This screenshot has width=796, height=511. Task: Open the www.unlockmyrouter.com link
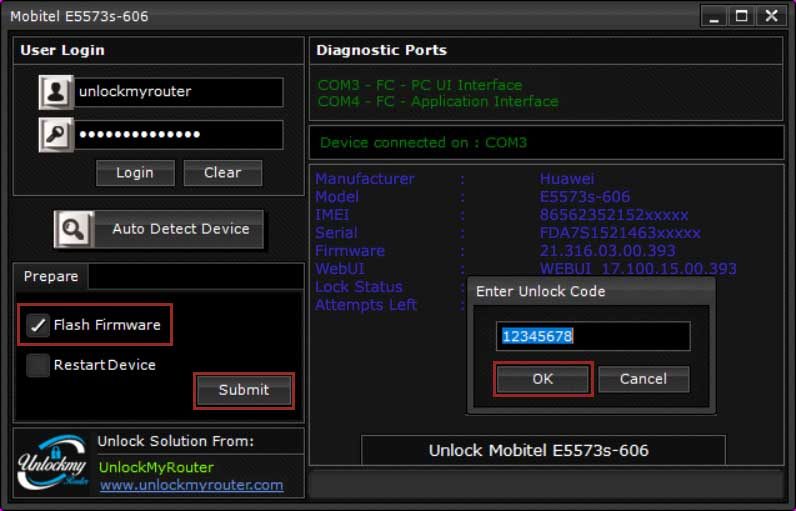192,485
